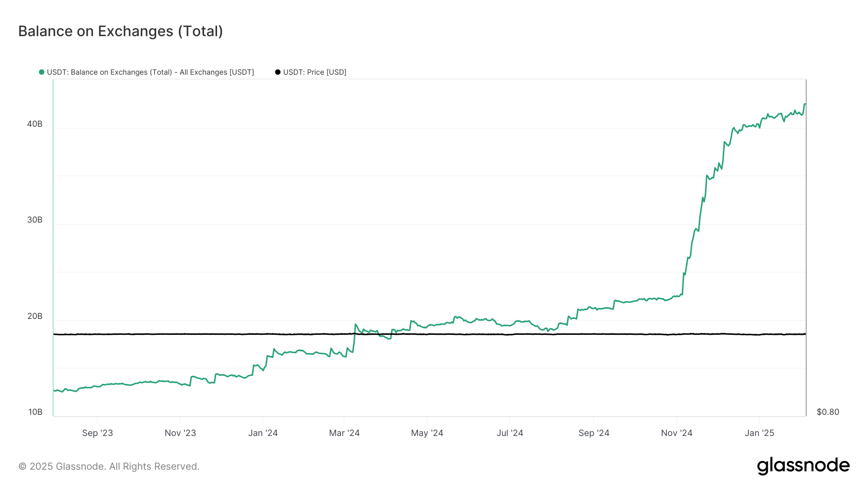Click the Mar '24 x-axis label
This screenshot has width=868, height=488.
344,433
